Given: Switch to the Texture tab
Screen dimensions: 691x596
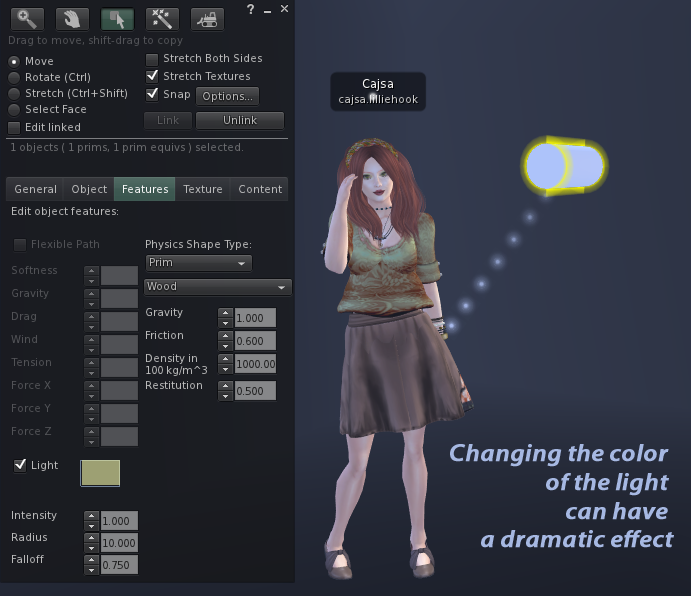Looking at the screenshot, I should click(x=203, y=189).
